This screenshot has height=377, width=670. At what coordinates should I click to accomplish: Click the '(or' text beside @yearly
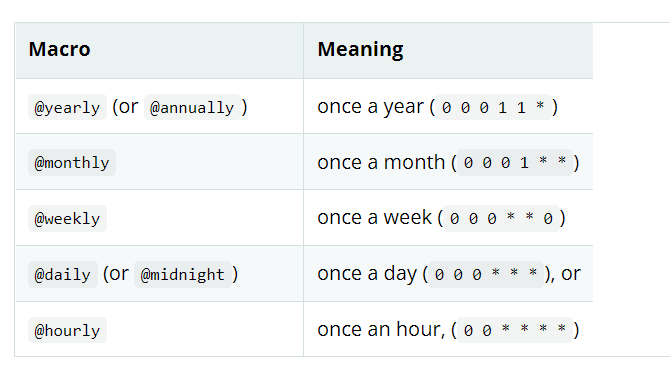[125, 107]
